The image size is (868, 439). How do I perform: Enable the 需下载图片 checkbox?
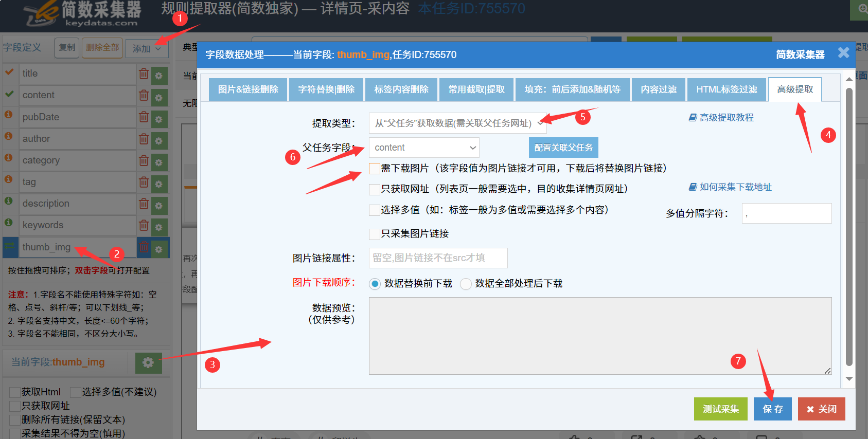pos(375,169)
